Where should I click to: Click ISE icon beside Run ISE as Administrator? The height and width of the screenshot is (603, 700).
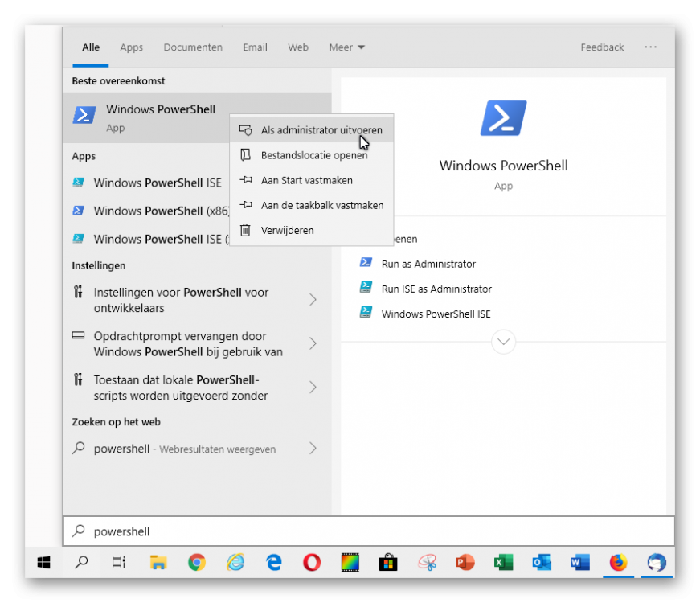(366, 287)
